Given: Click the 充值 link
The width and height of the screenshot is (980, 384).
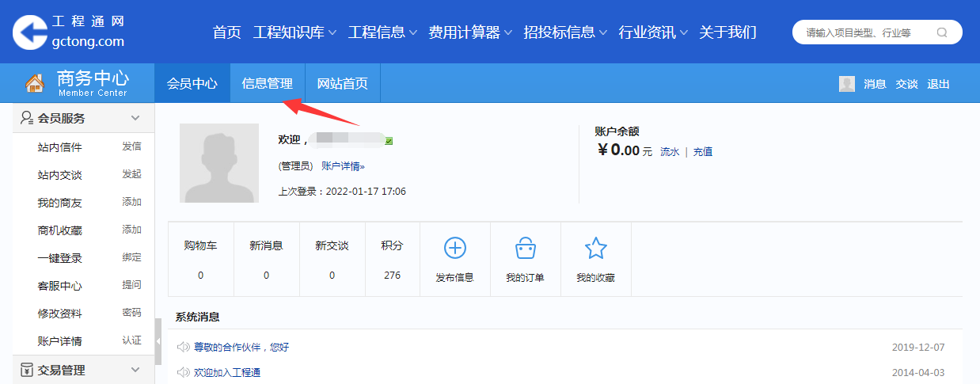Looking at the screenshot, I should click(x=702, y=152).
